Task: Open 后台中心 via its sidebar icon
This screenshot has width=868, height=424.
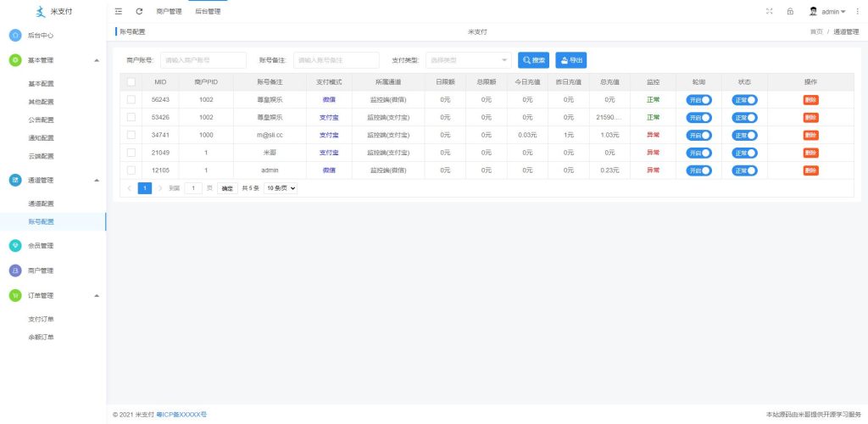Action: tap(15, 36)
